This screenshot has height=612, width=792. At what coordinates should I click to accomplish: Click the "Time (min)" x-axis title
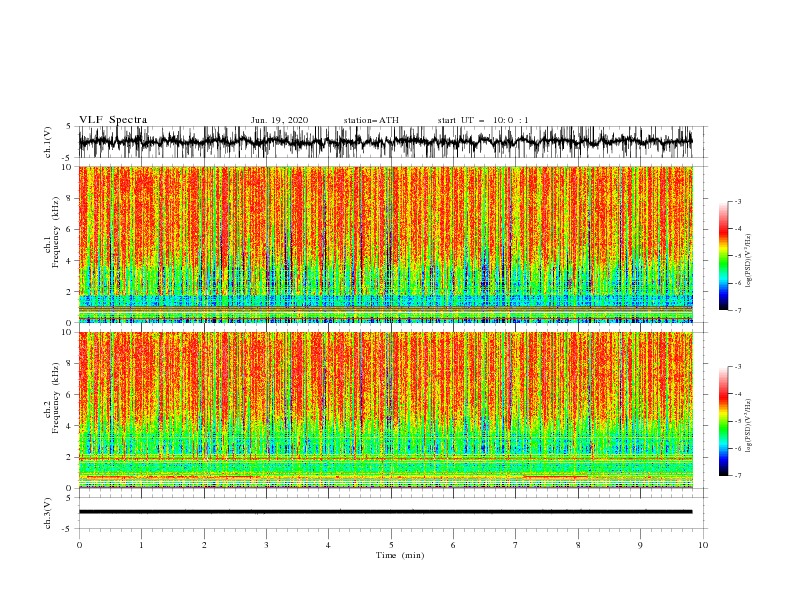(400, 555)
